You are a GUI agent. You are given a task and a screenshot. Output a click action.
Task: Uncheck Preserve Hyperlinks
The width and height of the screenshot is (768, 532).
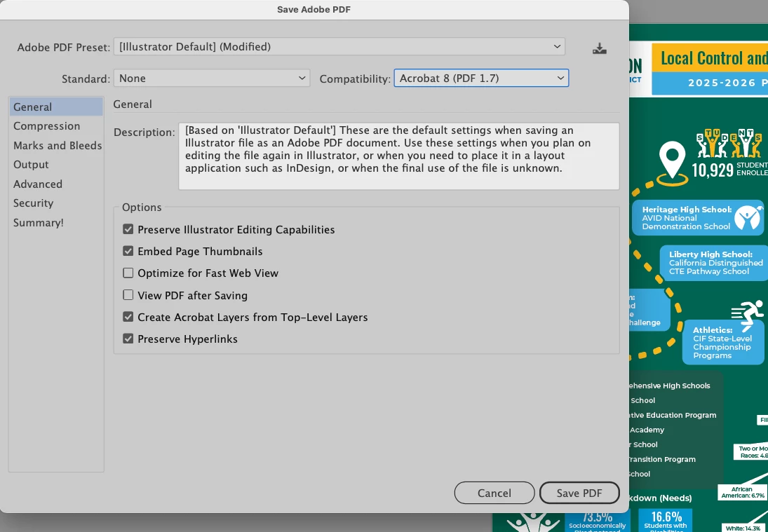[x=128, y=339]
